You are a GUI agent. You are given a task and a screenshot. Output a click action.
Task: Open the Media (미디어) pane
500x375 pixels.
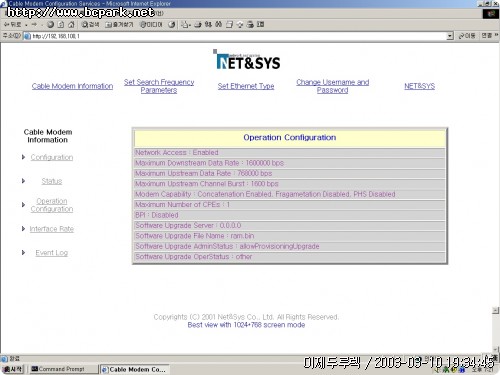point(151,25)
